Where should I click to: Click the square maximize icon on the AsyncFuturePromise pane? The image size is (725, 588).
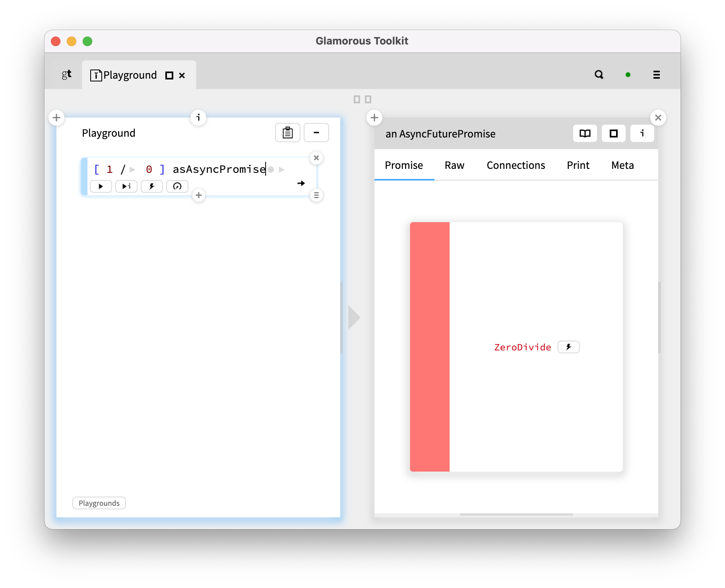tap(613, 133)
